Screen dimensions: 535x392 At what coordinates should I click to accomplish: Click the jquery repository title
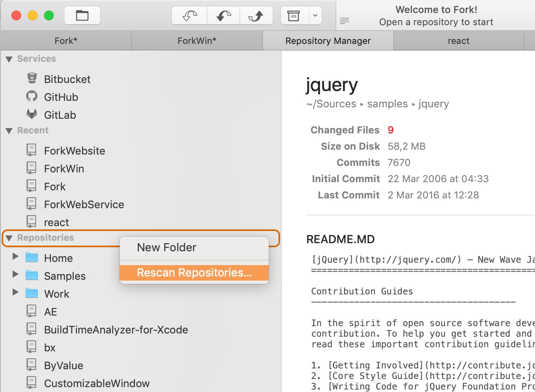coord(332,85)
